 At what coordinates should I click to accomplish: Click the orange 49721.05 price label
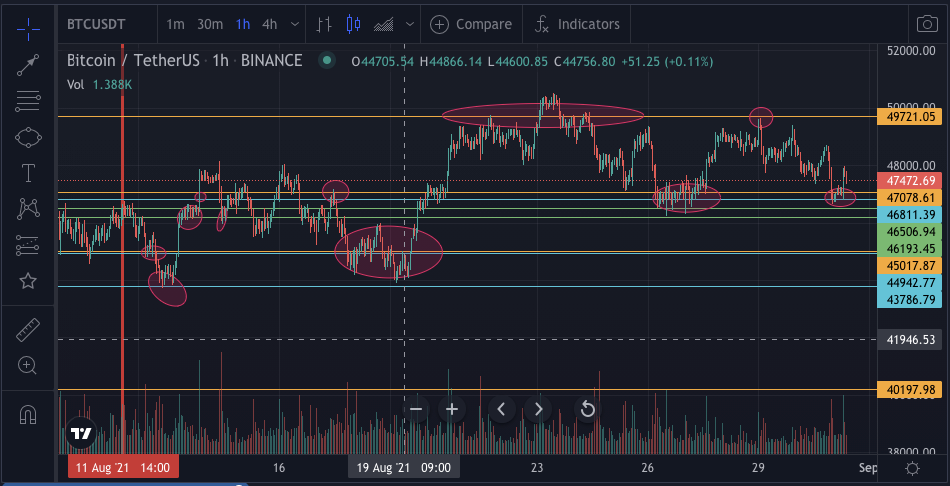(x=910, y=117)
